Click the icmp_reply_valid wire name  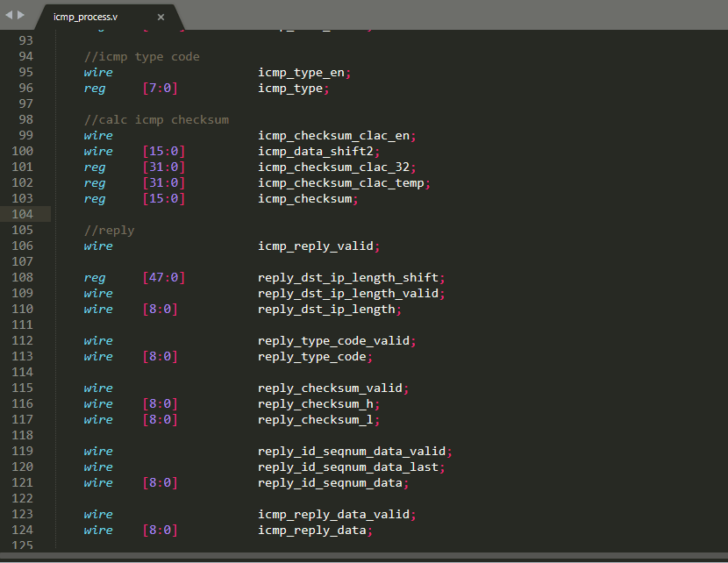pyautogui.click(x=318, y=246)
